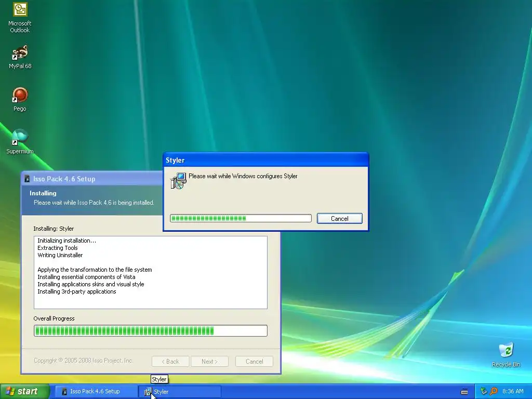Select the MyPal 68 desktop shortcut
The width and height of the screenshot is (532, 399).
(20, 57)
